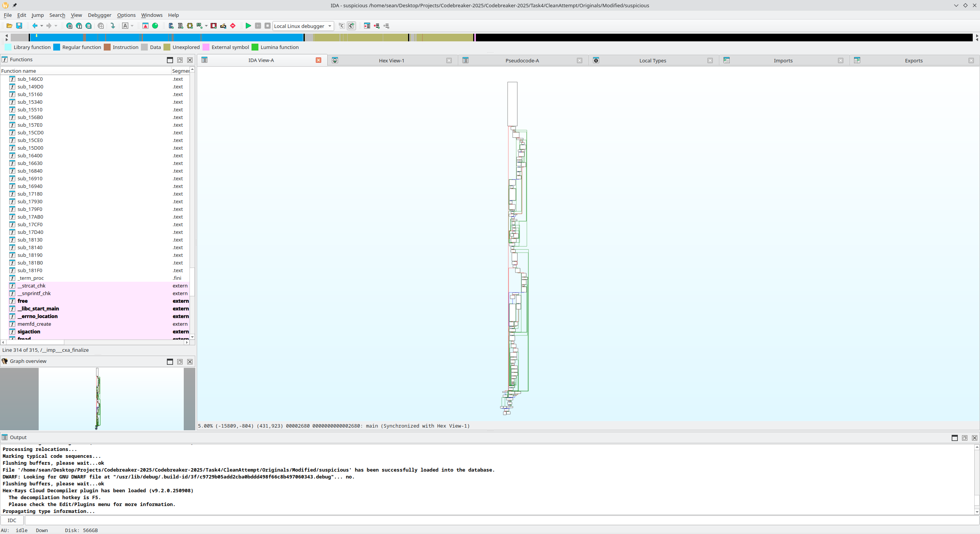Click the Regular function blue color swatch
Image resolution: width=980 pixels, height=534 pixels.
[57, 47]
